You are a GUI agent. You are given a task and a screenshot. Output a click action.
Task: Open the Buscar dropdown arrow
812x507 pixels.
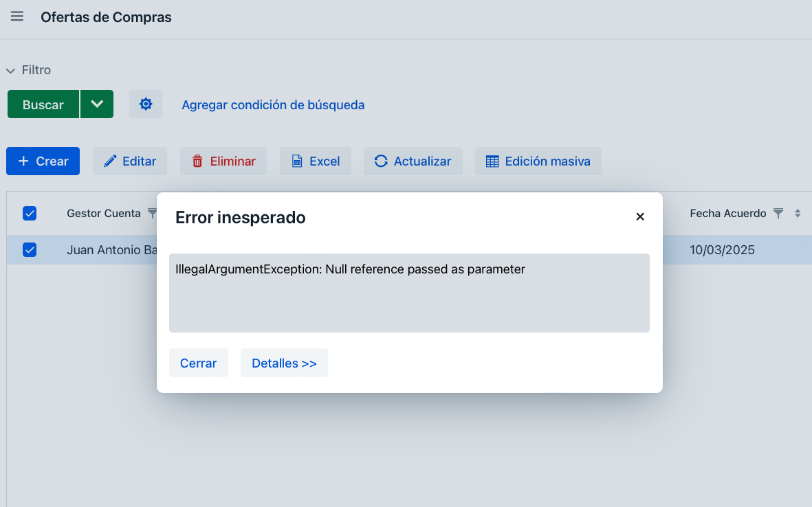click(97, 104)
